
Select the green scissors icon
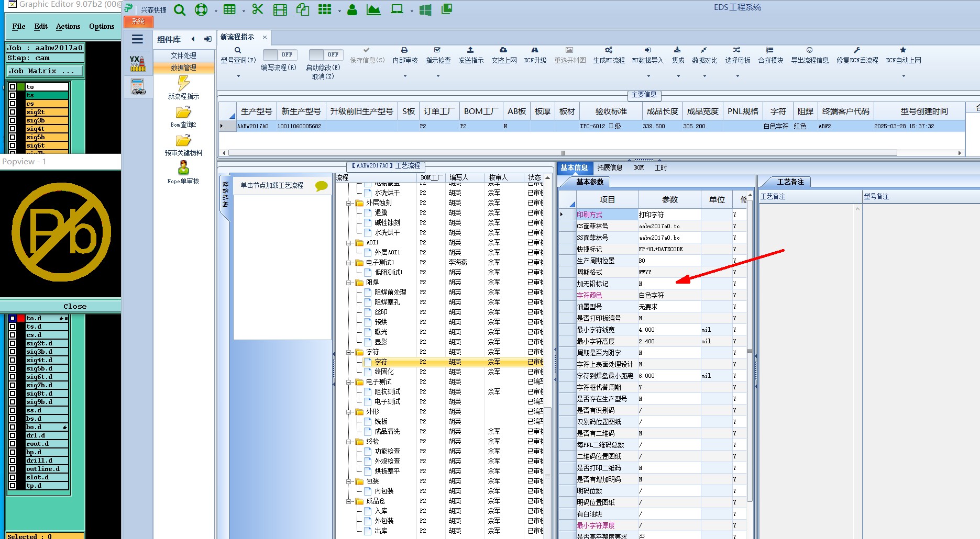coord(257,9)
